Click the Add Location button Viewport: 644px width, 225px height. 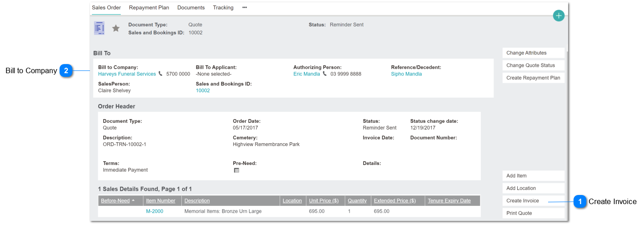pyautogui.click(x=534, y=188)
